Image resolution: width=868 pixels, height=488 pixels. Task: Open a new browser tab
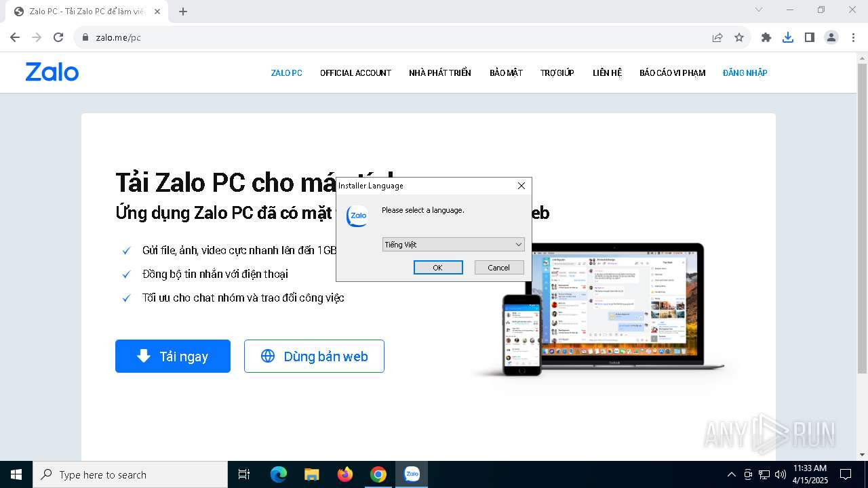182,11
